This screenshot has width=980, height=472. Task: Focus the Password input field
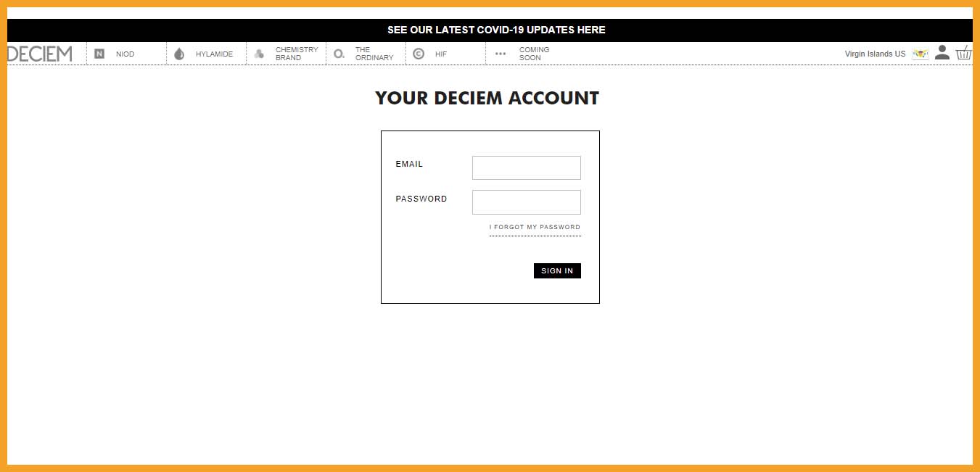click(x=527, y=202)
